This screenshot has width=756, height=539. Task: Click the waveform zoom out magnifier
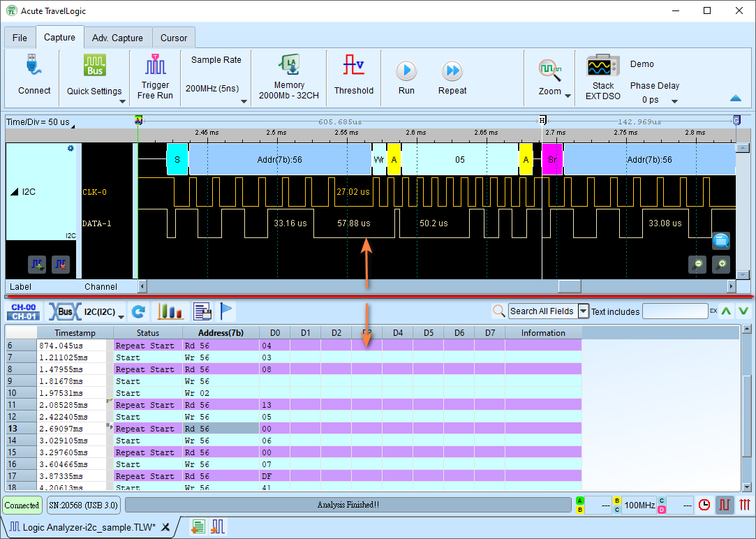[697, 264]
